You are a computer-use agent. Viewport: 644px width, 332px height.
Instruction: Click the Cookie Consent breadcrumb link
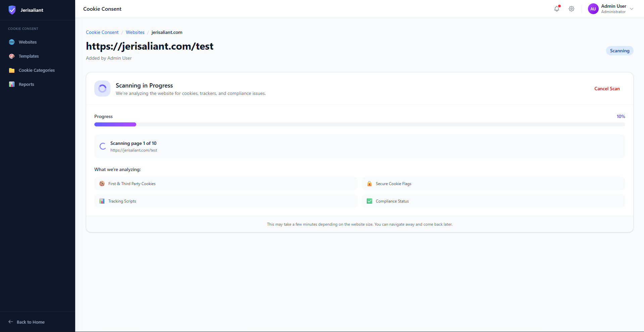[102, 33]
